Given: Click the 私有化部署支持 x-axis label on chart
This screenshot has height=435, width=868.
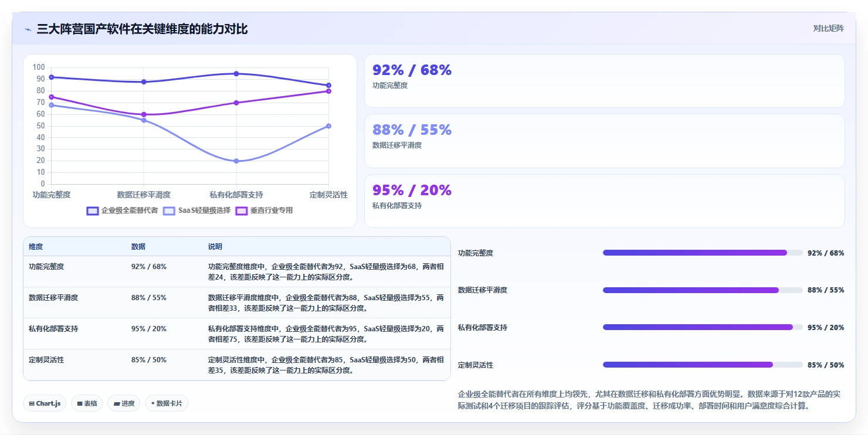Looking at the screenshot, I should click(236, 195).
